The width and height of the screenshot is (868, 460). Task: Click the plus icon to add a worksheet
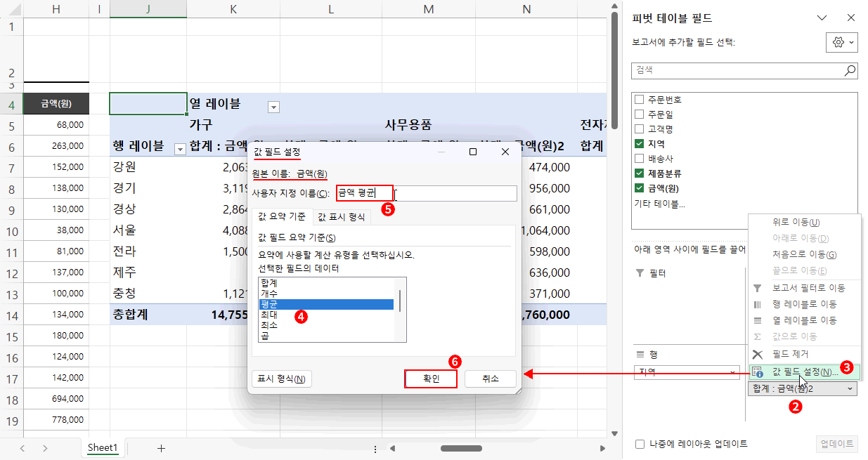(162, 447)
